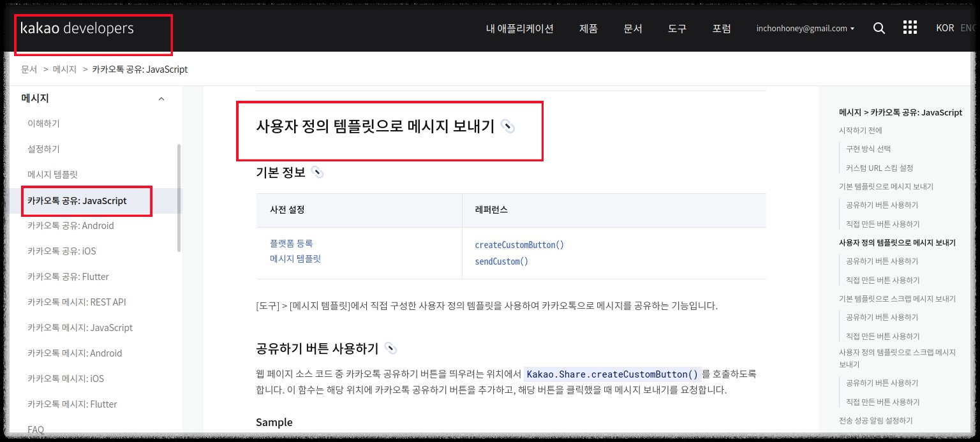Image resolution: width=980 pixels, height=442 pixels.
Task: Switch language to KOR
Action: pyautogui.click(x=945, y=29)
